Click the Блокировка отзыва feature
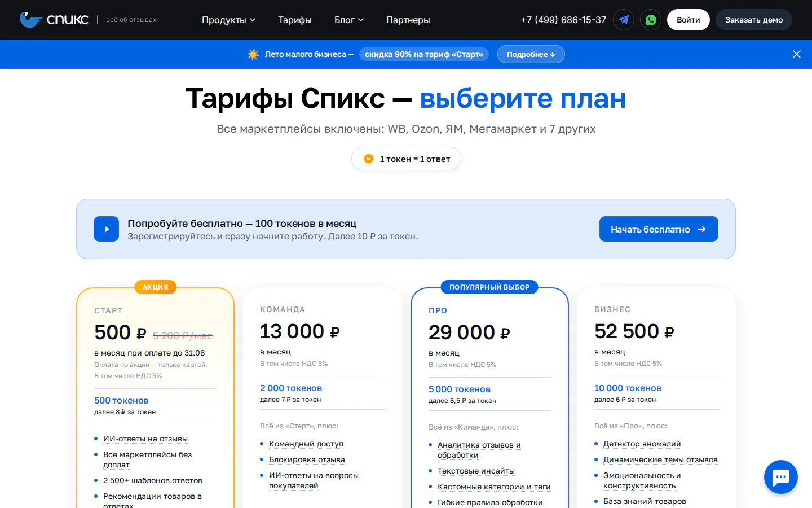The height and width of the screenshot is (508, 812). pos(307,459)
